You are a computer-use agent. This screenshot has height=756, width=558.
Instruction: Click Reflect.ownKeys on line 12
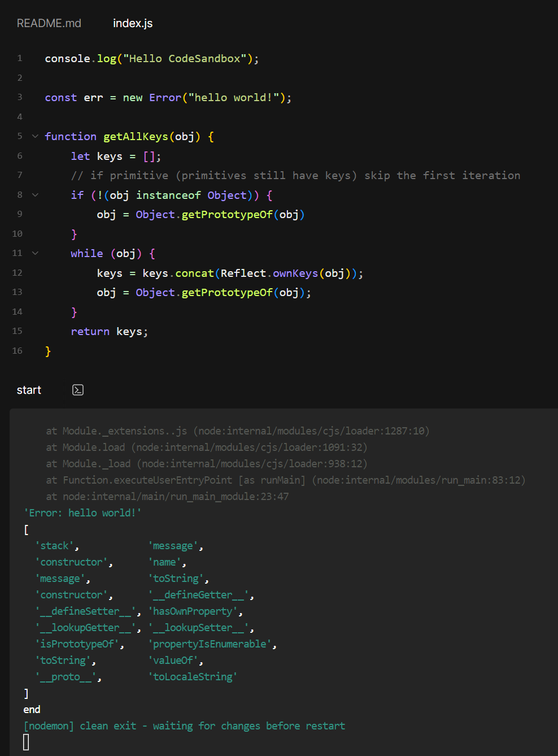coord(269,273)
